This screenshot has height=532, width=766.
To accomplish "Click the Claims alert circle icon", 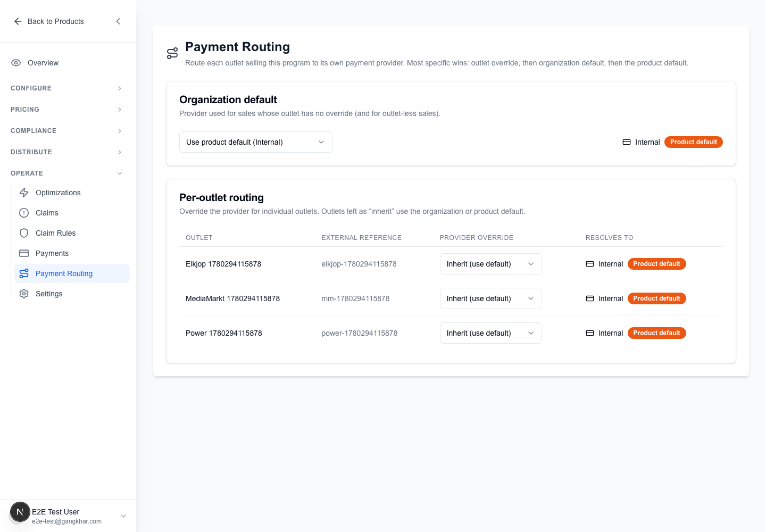I will (x=24, y=213).
